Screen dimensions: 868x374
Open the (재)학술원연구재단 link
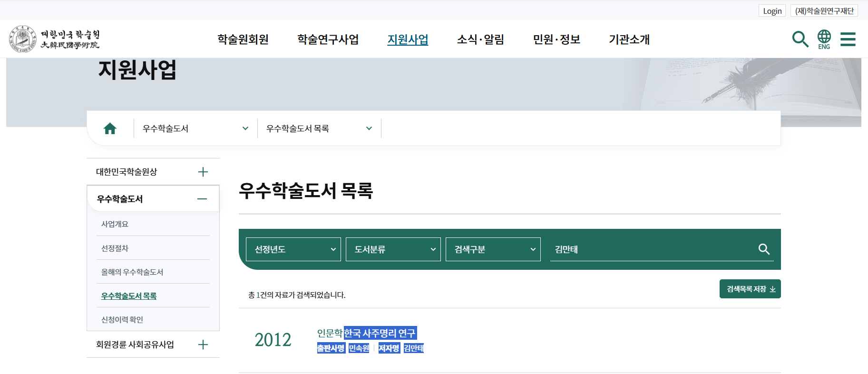(824, 11)
